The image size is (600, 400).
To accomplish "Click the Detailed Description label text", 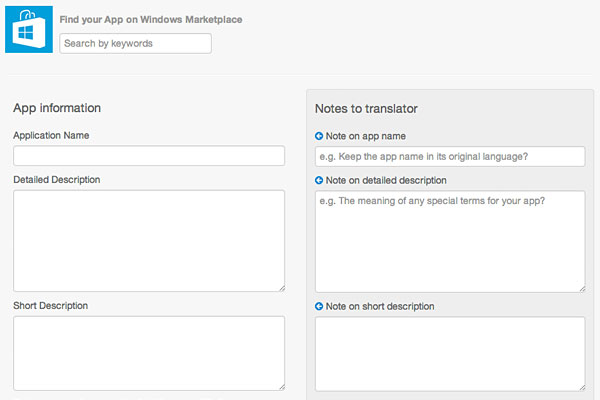I will (57, 180).
